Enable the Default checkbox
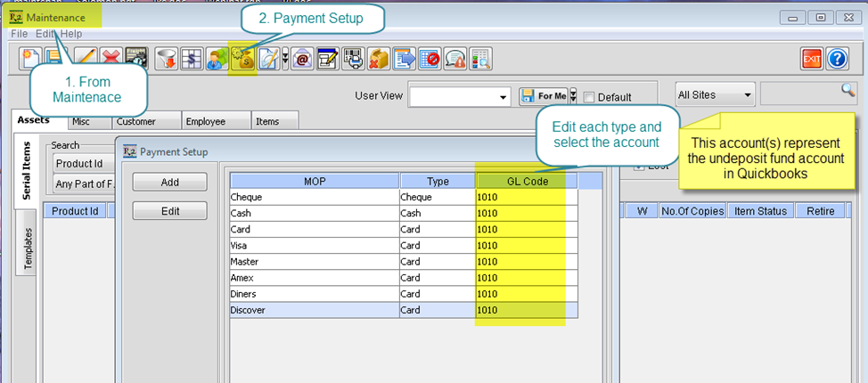The width and height of the screenshot is (868, 383). click(x=588, y=97)
